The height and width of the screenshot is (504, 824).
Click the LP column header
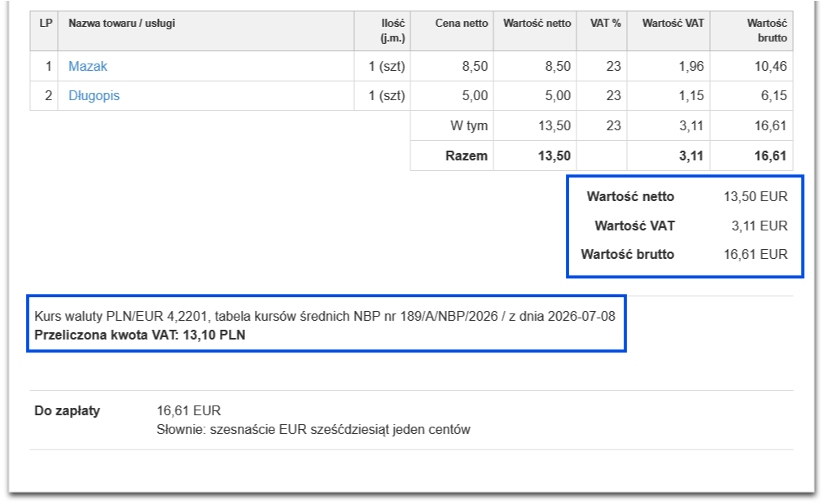[x=46, y=23]
